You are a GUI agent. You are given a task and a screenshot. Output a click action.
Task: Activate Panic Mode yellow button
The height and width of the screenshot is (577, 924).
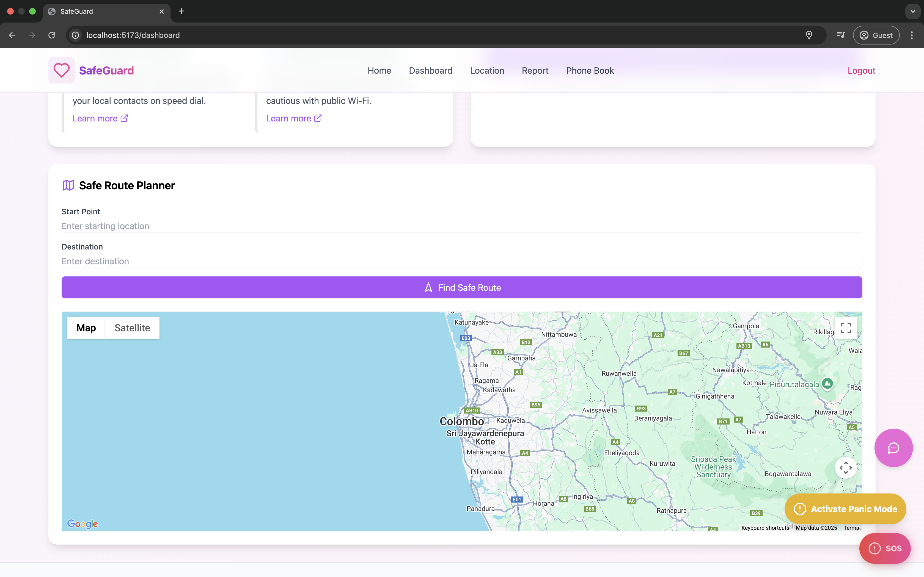point(845,509)
